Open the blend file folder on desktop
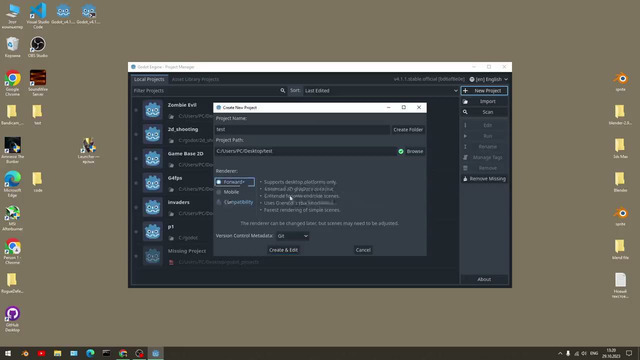The height and width of the screenshot is (360, 640). [620, 249]
